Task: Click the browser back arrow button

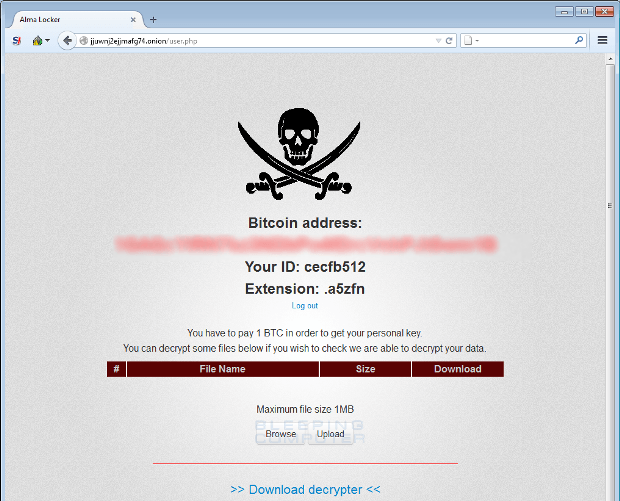Action: 67,40
